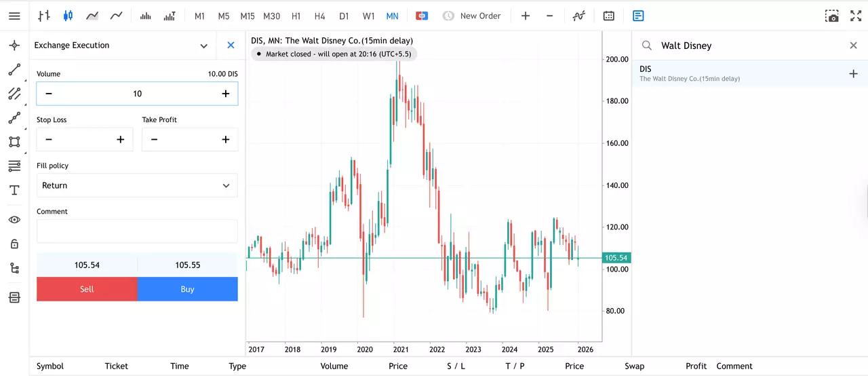Screen dimensions: 868x376
Task: Toggle tick volume bars icon
Action: pyautogui.click(x=145, y=16)
